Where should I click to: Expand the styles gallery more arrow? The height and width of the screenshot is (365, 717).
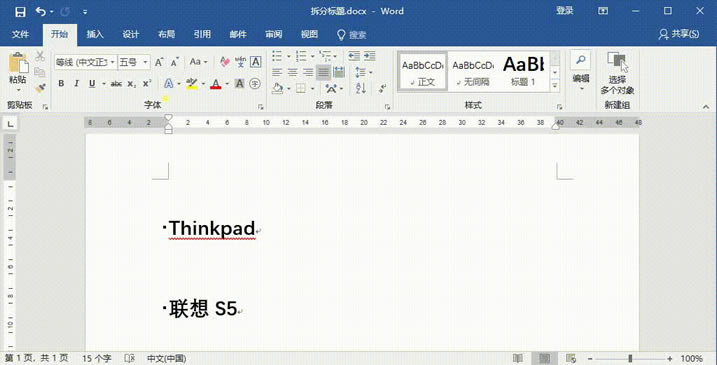(x=555, y=85)
